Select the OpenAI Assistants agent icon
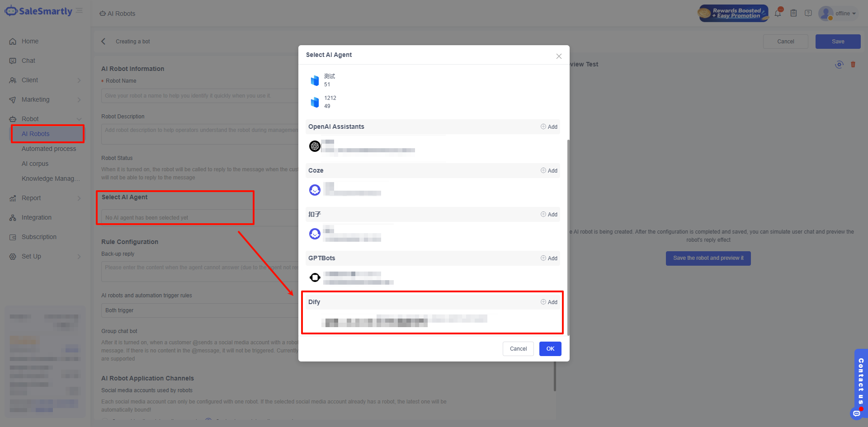 point(315,146)
